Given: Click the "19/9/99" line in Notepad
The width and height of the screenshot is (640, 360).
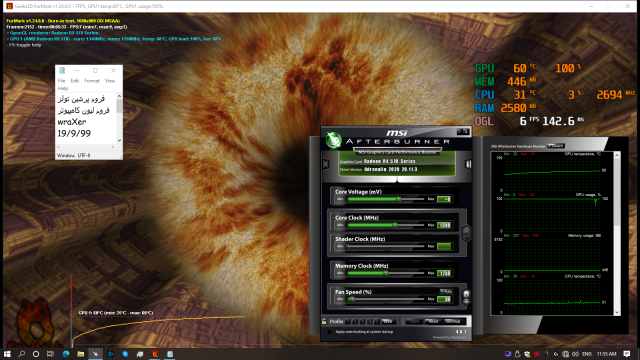Looking at the screenshot, I should click(x=74, y=133).
